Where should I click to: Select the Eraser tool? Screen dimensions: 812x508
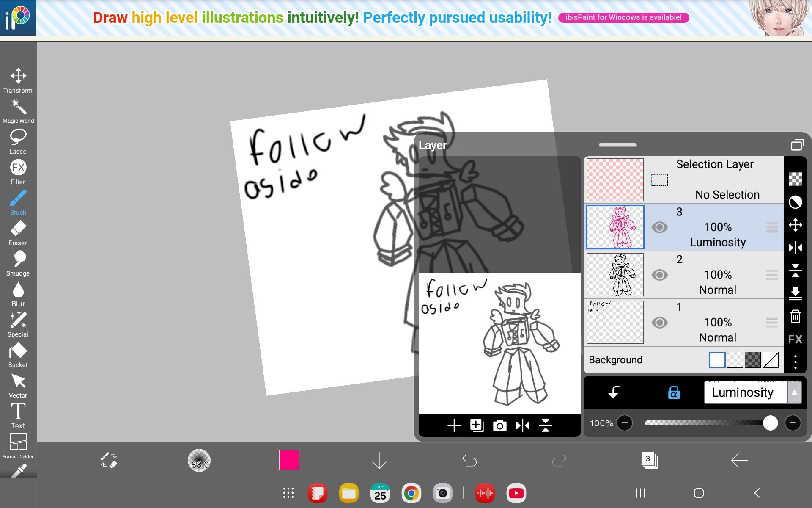pos(18,233)
